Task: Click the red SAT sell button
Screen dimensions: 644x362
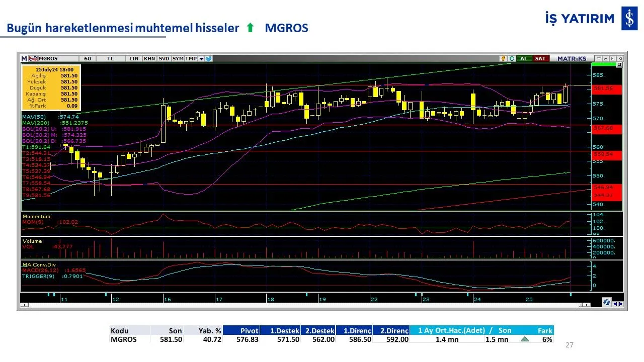Action: tap(541, 59)
